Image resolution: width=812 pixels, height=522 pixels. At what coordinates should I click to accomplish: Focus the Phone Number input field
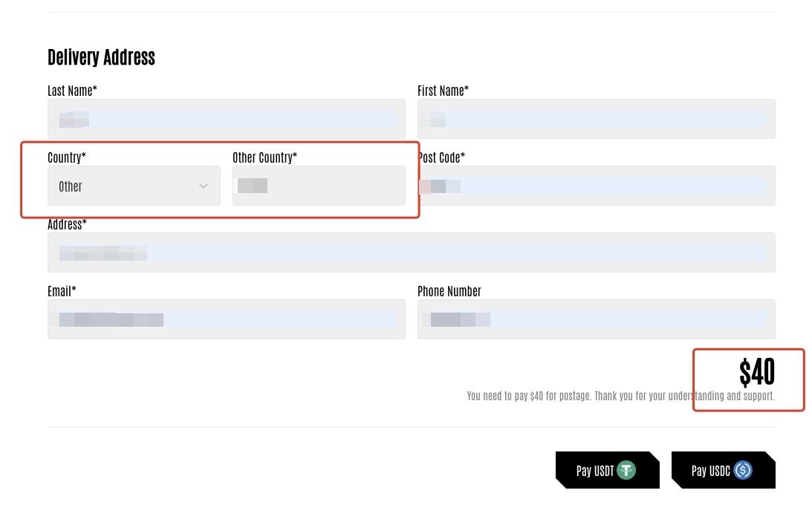[597, 319]
